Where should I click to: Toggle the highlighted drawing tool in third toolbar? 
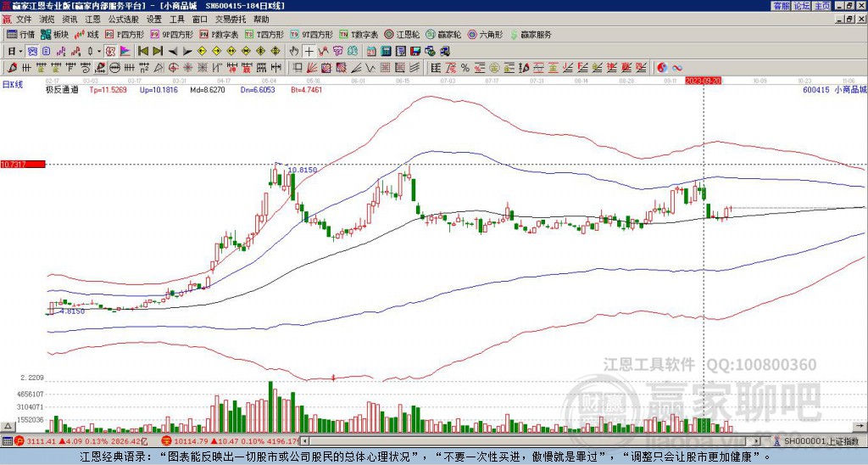point(100,68)
